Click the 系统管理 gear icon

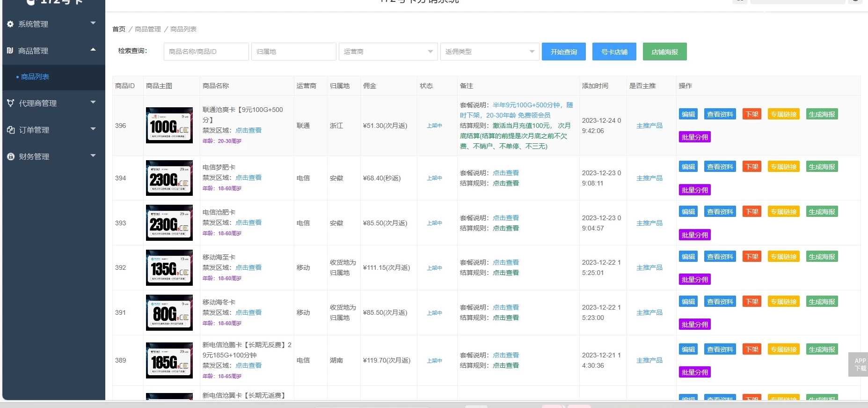10,24
